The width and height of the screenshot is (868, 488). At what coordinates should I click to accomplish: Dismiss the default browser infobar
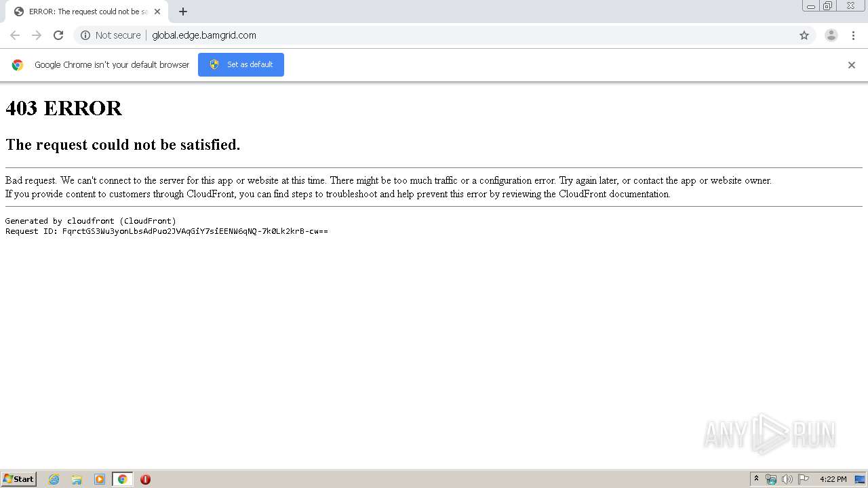pyautogui.click(x=852, y=65)
